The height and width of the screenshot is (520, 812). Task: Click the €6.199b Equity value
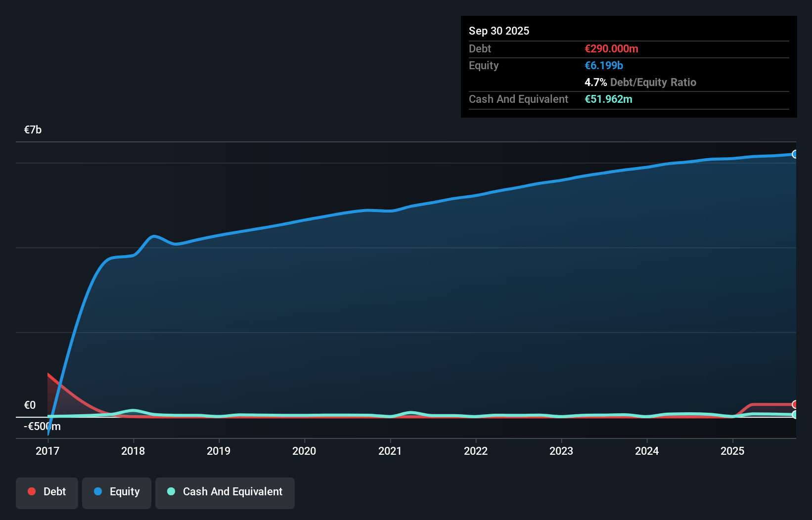[603, 65]
